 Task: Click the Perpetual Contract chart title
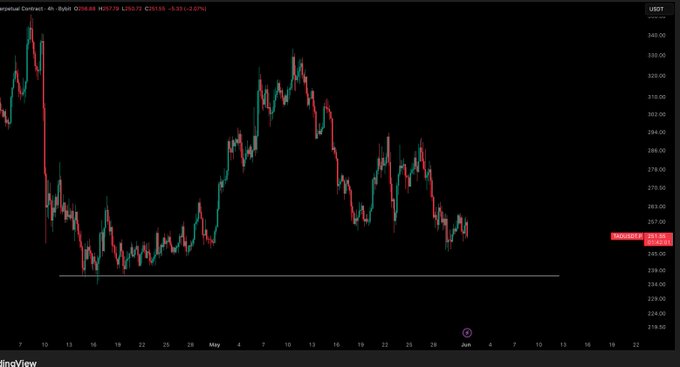click(x=21, y=9)
